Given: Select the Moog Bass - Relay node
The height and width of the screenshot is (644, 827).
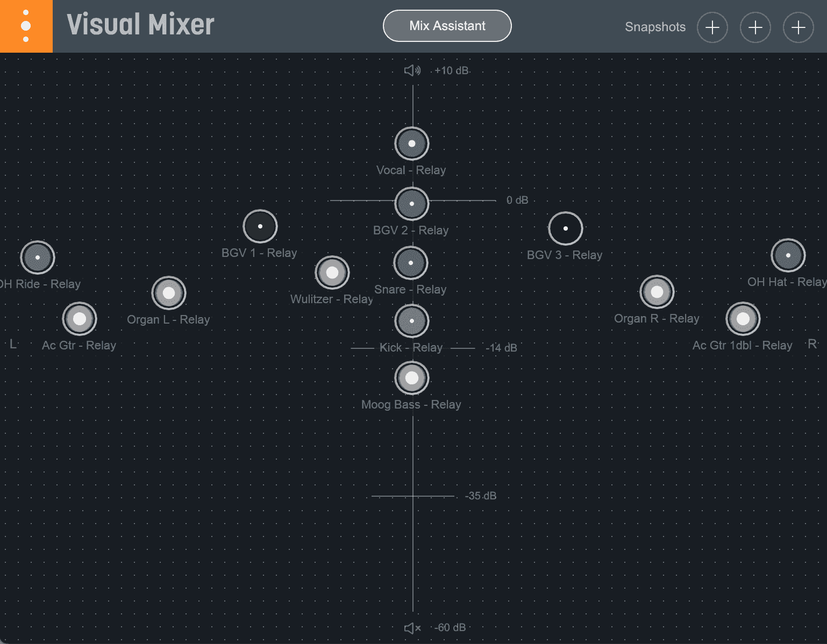Looking at the screenshot, I should click(412, 378).
